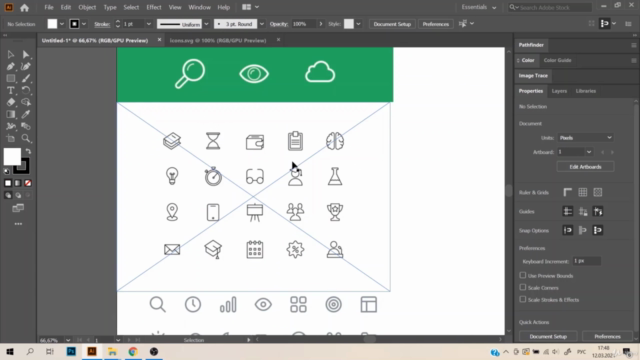Open the Window menu
This screenshot has height=360, width=640.
point(199,7)
